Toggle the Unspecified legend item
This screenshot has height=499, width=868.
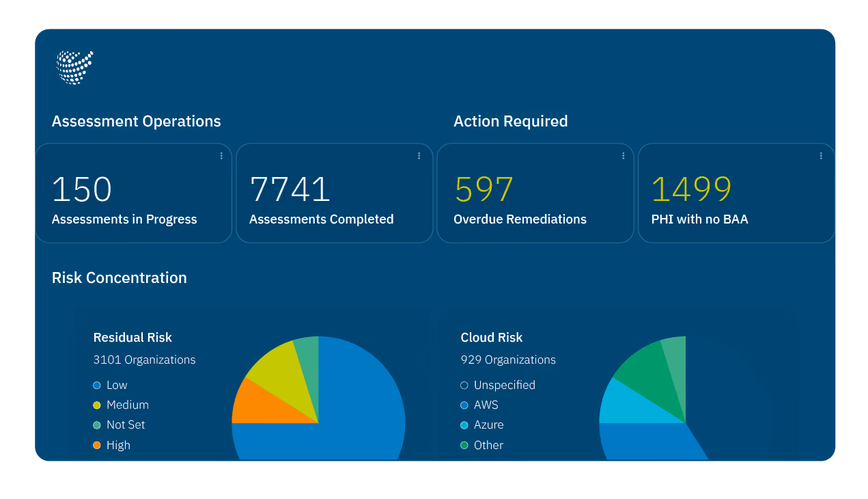coord(498,386)
